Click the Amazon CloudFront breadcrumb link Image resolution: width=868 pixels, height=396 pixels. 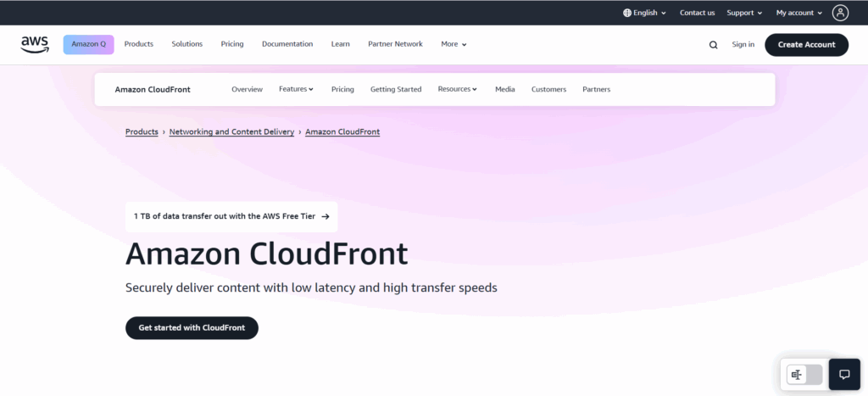click(x=342, y=131)
